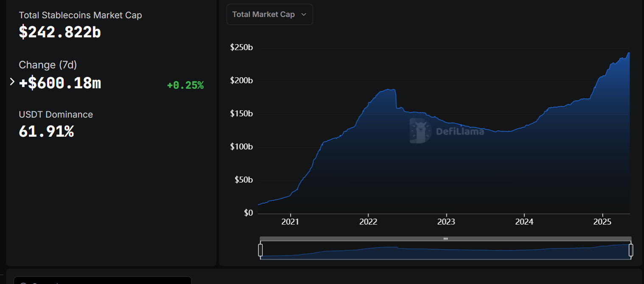This screenshot has width=644, height=284.
Task: Click the $50b y-axis label
Action: [243, 180]
